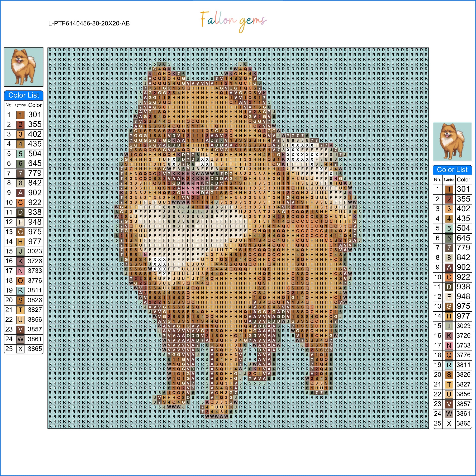Click the right Pomeranian preview thumbnail
This screenshot has width=476, height=476.
click(x=452, y=141)
